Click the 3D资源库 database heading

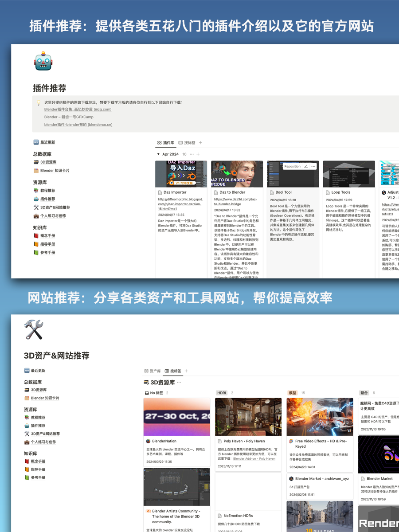click(x=163, y=382)
